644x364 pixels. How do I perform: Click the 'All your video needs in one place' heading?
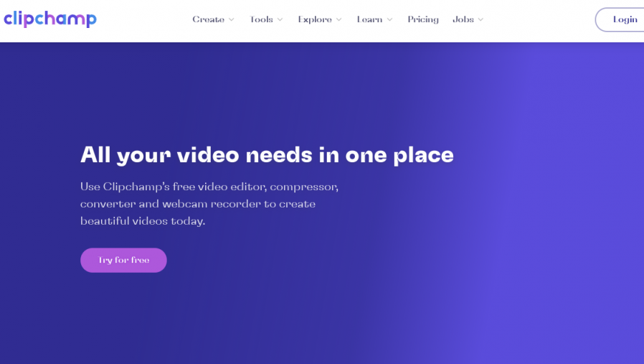(267, 155)
